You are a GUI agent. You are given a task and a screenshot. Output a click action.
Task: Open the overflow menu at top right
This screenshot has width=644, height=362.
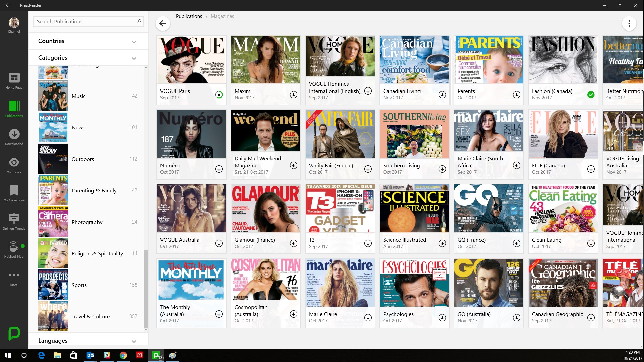[x=629, y=23]
